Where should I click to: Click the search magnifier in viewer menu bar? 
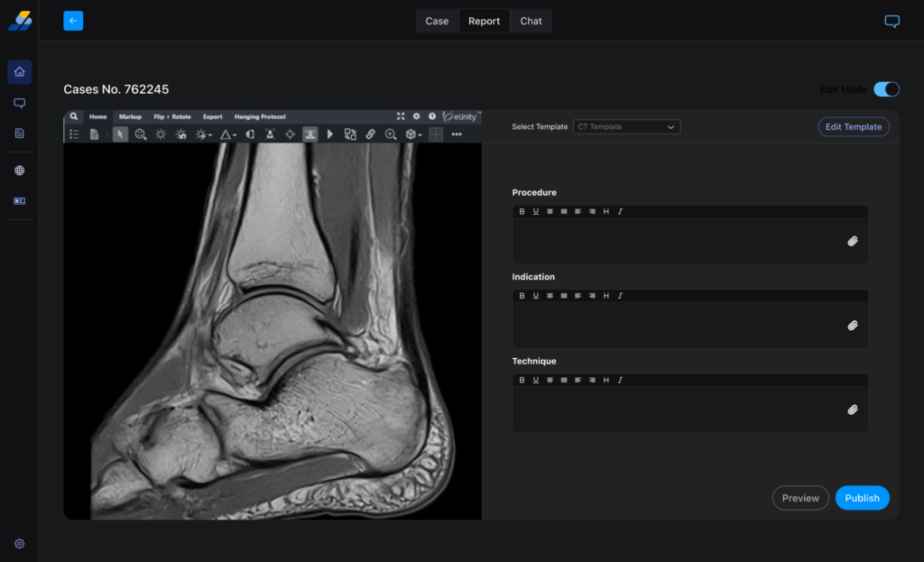74,116
